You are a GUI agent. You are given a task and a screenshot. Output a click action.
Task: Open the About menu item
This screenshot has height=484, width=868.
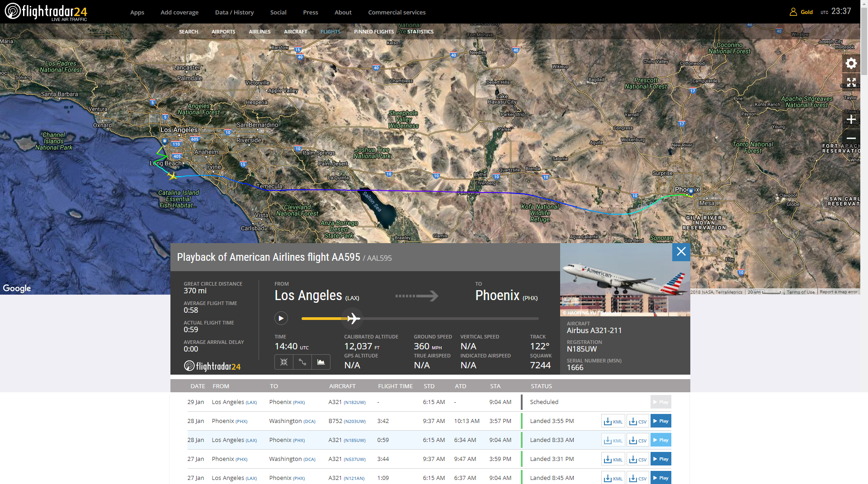click(x=343, y=12)
